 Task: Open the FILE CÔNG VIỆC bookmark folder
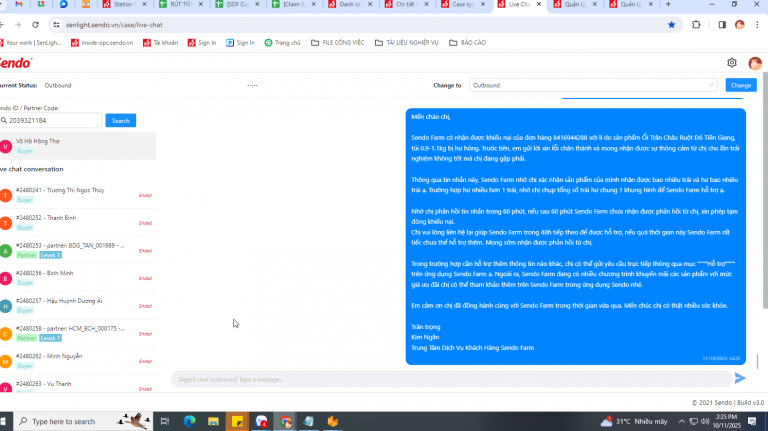[x=337, y=43]
